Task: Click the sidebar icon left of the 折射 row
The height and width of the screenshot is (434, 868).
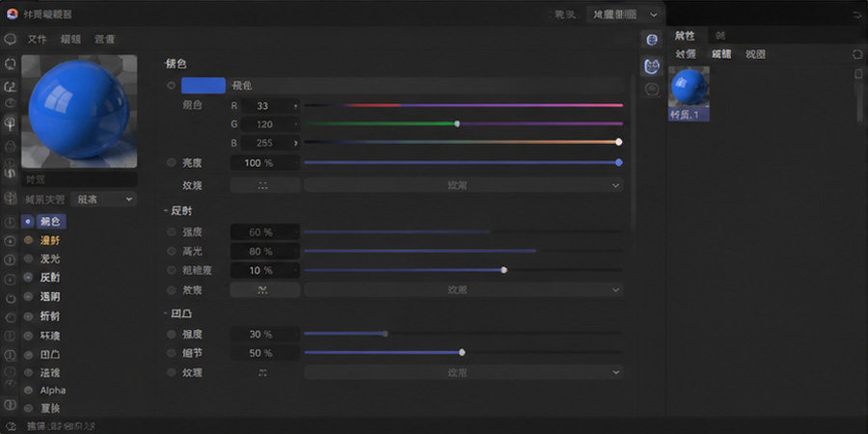Action: [x=10, y=317]
